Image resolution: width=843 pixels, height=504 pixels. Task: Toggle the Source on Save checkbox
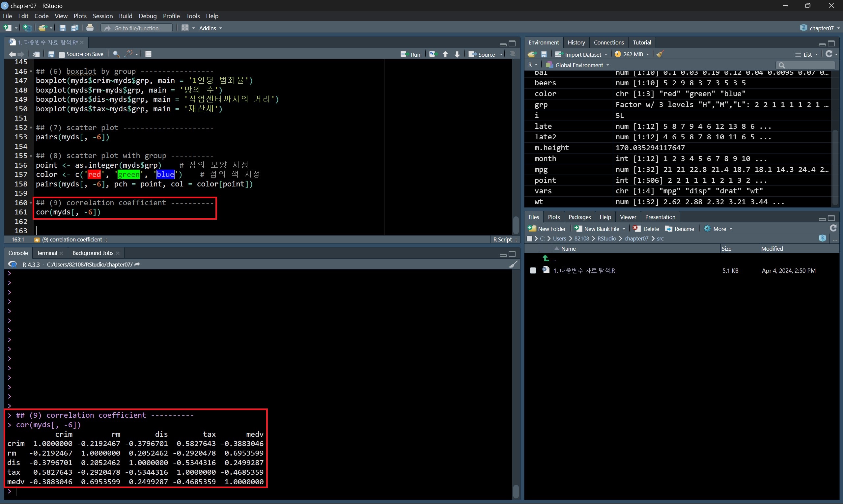point(62,54)
